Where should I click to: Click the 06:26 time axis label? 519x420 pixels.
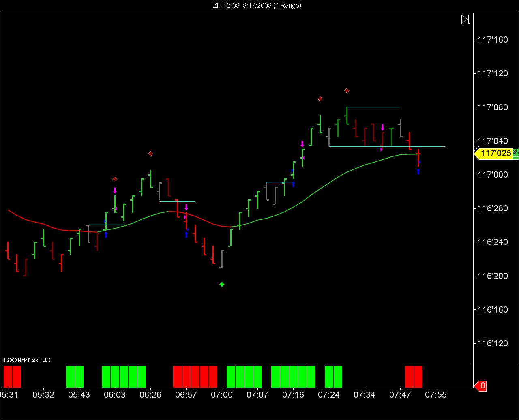[150, 394]
